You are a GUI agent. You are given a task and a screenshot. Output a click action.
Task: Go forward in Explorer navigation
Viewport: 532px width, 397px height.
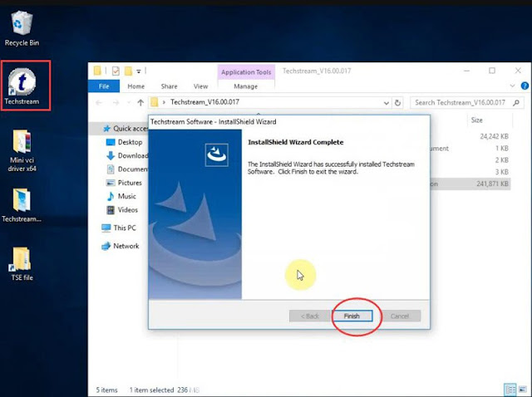pyautogui.click(x=116, y=102)
